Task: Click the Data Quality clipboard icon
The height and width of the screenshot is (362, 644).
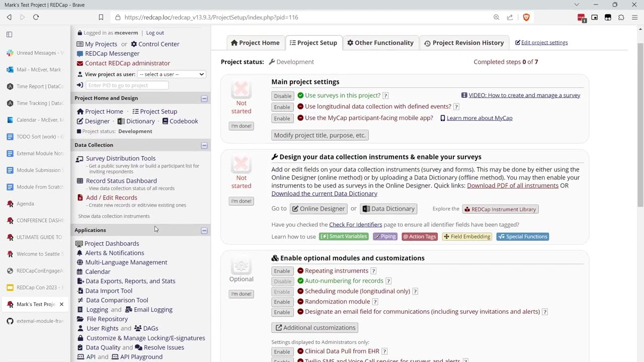Action: click(x=80, y=347)
